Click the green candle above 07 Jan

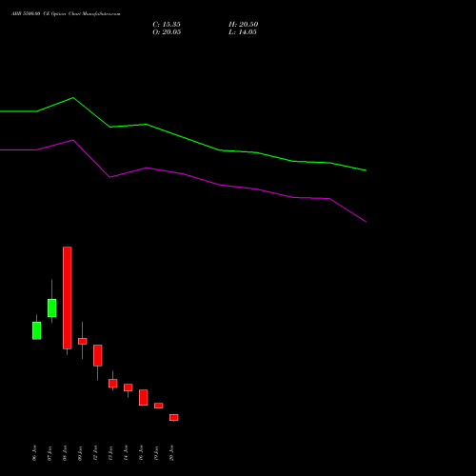tap(52, 307)
